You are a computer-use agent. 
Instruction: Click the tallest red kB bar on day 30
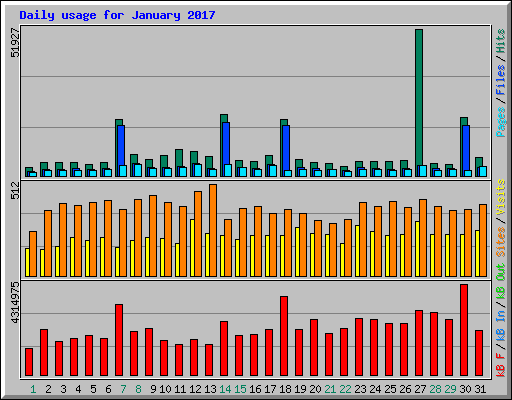[464, 330]
